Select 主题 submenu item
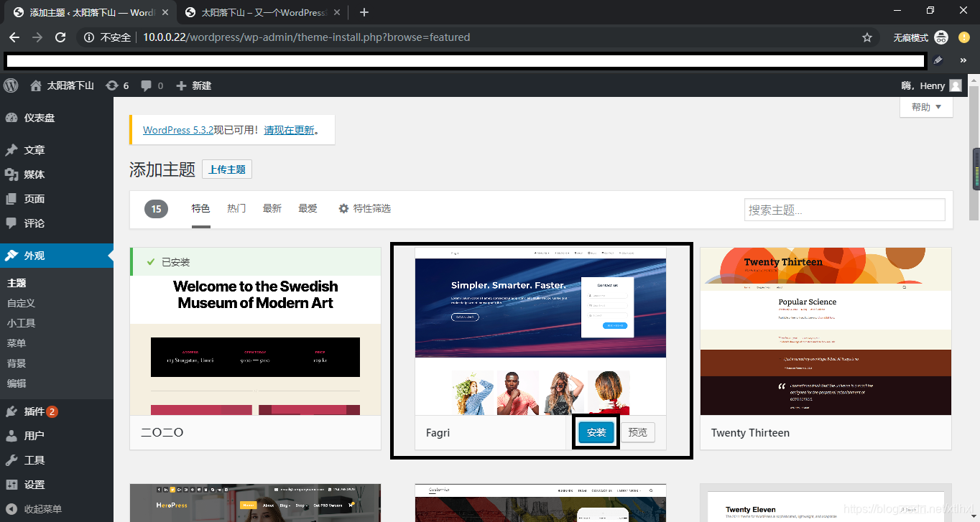980x522 pixels. point(17,283)
